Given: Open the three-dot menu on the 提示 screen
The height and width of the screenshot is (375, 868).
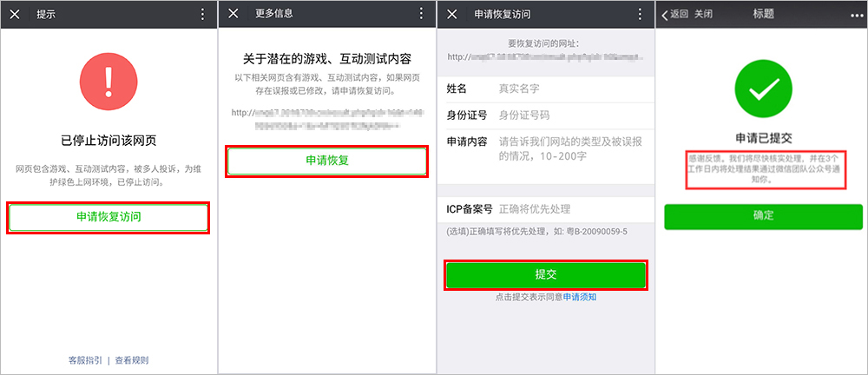Looking at the screenshot, I should click(203, 15).
